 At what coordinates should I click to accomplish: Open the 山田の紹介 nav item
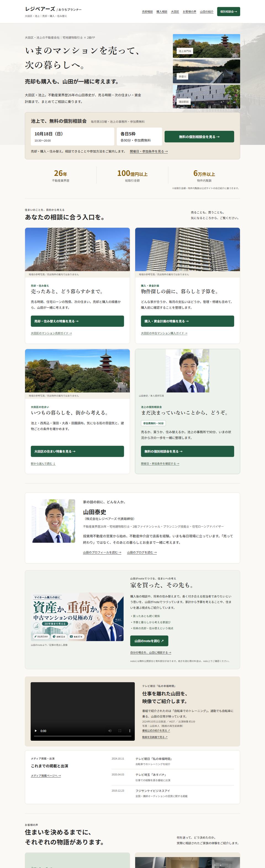(x=206, y=12)
